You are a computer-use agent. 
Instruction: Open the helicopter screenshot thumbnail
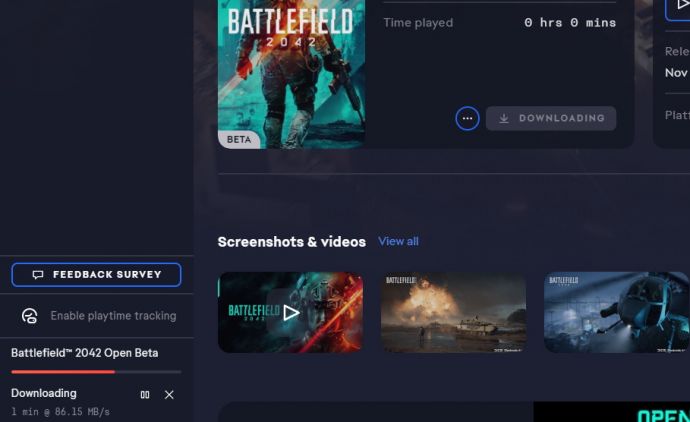(x=616, y=313)
